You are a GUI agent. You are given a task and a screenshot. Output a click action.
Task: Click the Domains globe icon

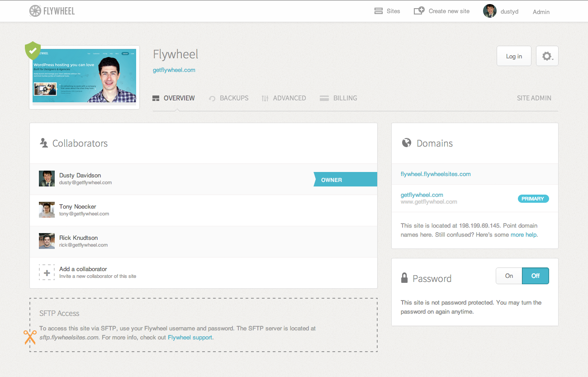(407, 143)
